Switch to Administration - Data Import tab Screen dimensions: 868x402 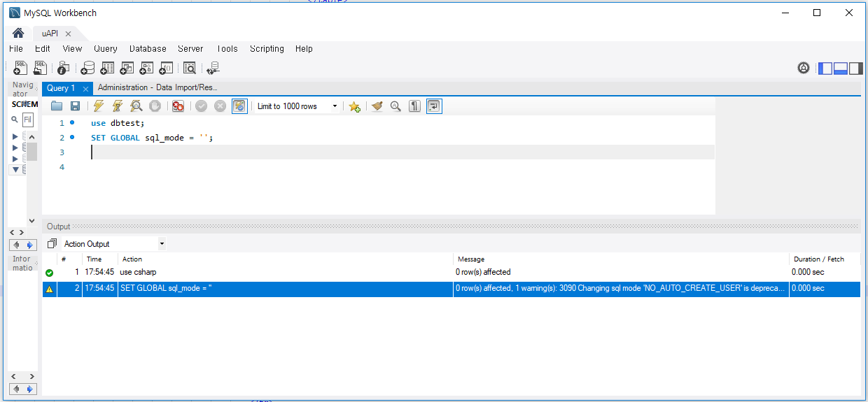(x=157, y=88)
